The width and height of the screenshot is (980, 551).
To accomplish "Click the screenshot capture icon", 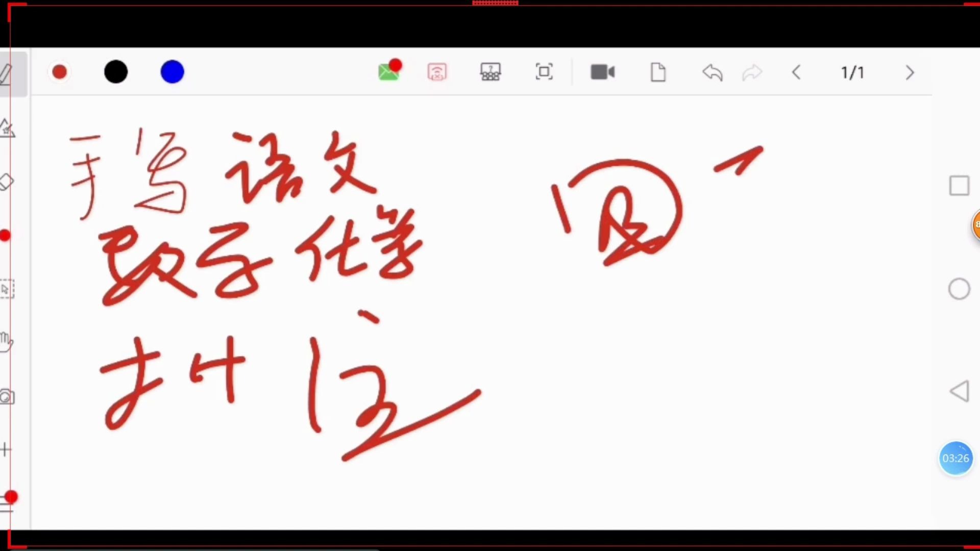I will tap(545, 72).
